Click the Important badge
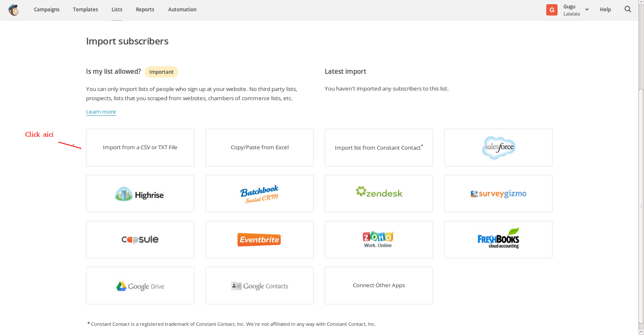This screenshot has width=644, height=335. 162,72
